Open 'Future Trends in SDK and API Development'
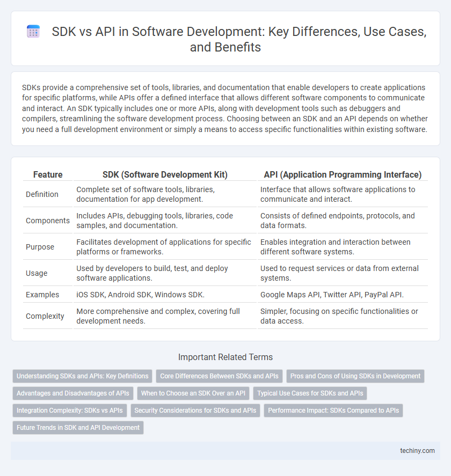451x476 pixels. tap(78, 427)
